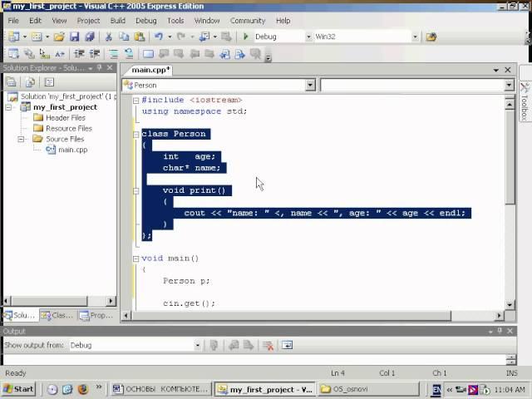This screenshot has width=532, height=399.
Task: Toggle bookmark with the bookmark icon
Action: point(148,53)
